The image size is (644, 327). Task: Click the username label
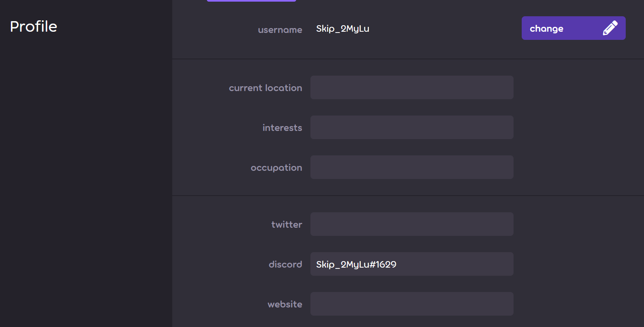tap(280, 30)
